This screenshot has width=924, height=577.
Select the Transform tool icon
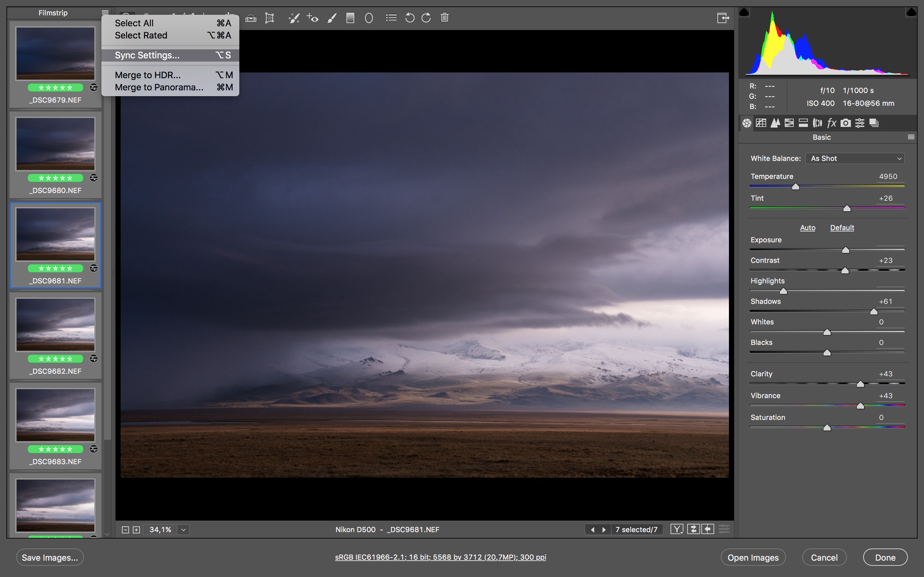pyautogui.click(x=269, y=18)
